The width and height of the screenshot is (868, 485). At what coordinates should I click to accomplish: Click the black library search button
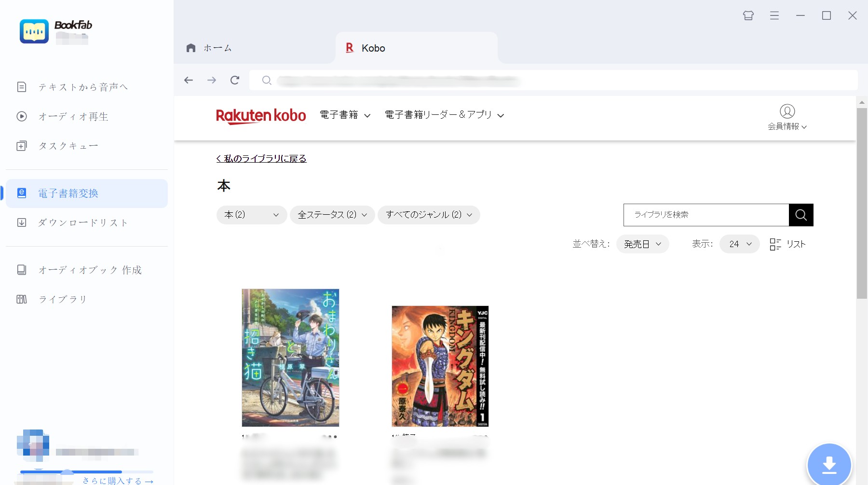(801, 215)
